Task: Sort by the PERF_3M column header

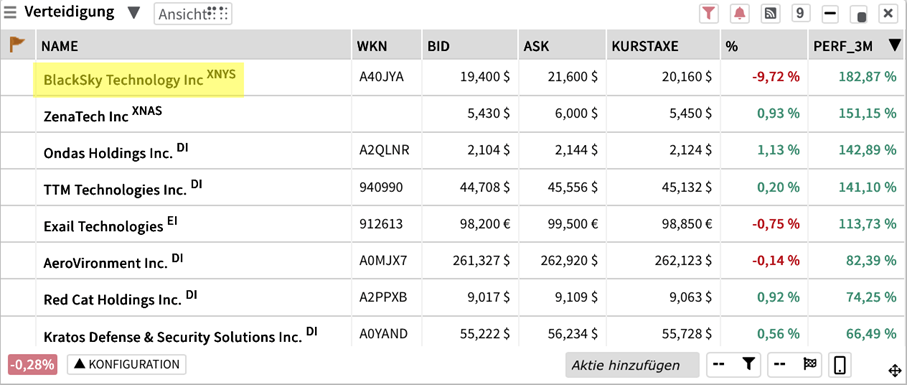Action: (857, 46)
